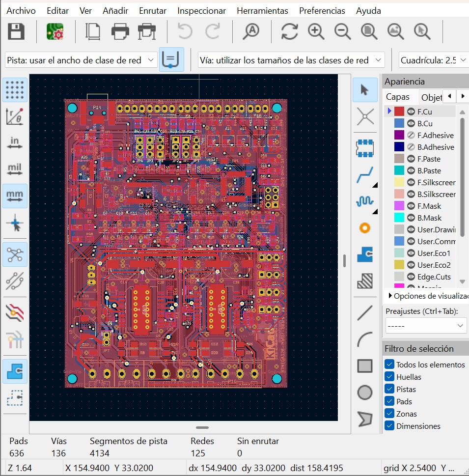This screenshot has width=469, height=476.
Task: Toggle millimeters units button
Action: [15, 196]
